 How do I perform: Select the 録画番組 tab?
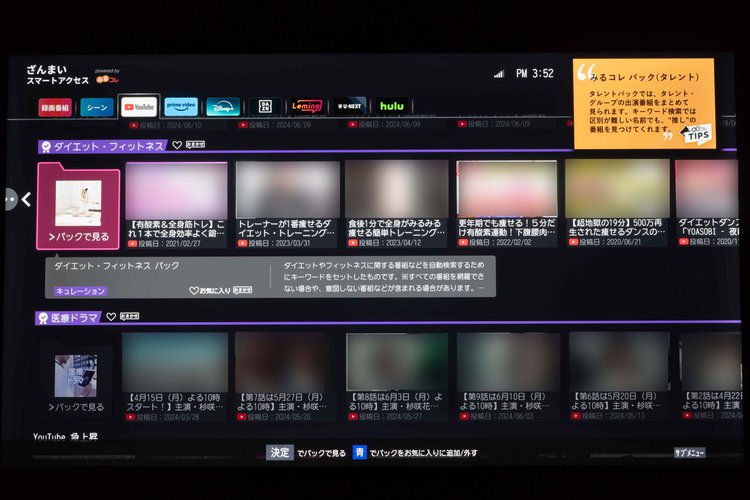55,108
